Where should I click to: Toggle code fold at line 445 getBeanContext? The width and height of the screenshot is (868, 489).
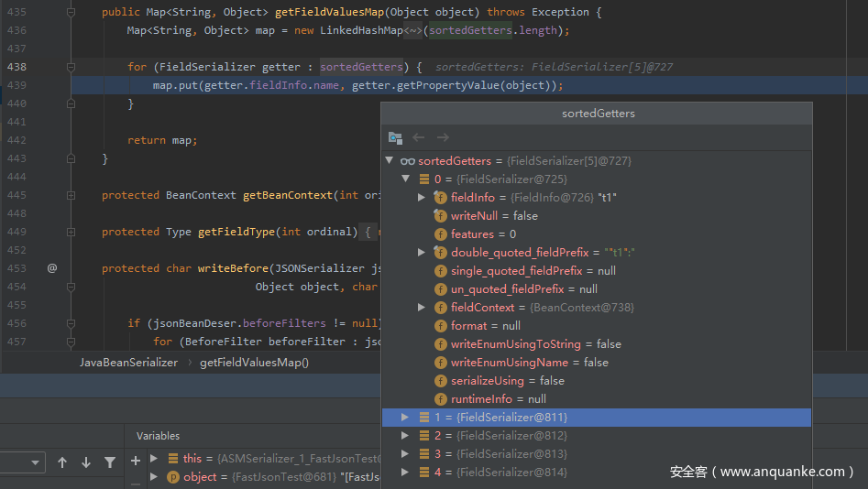coord(71,195)
